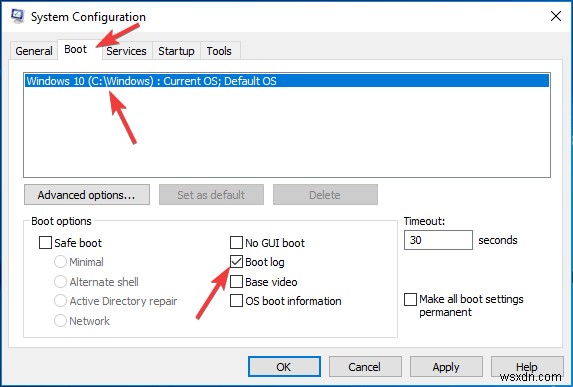Click the System Configuration title bar icon
This screenshot has height=387, width=573.
17,16
